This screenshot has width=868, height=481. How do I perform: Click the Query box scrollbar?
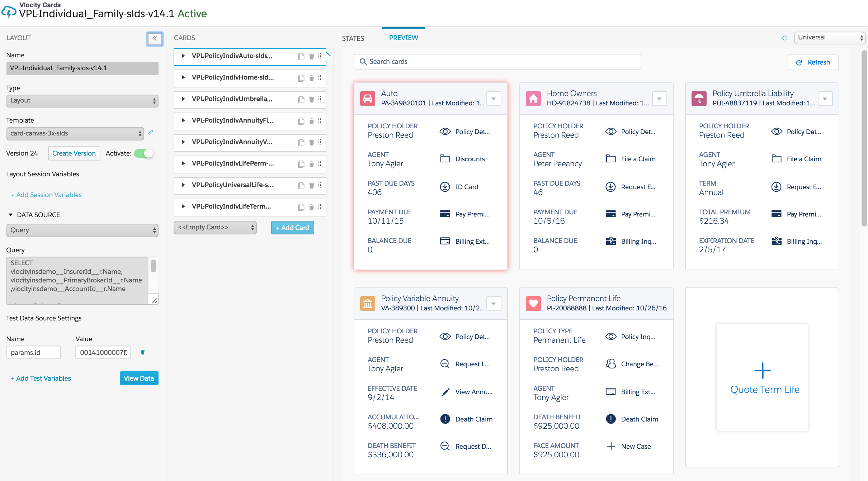tap(154, 266)
